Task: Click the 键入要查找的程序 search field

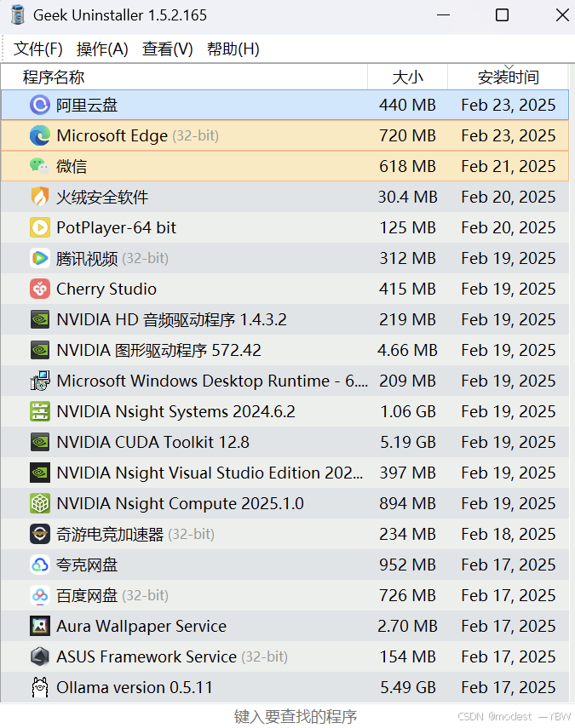Action: (x=296, y=716)
